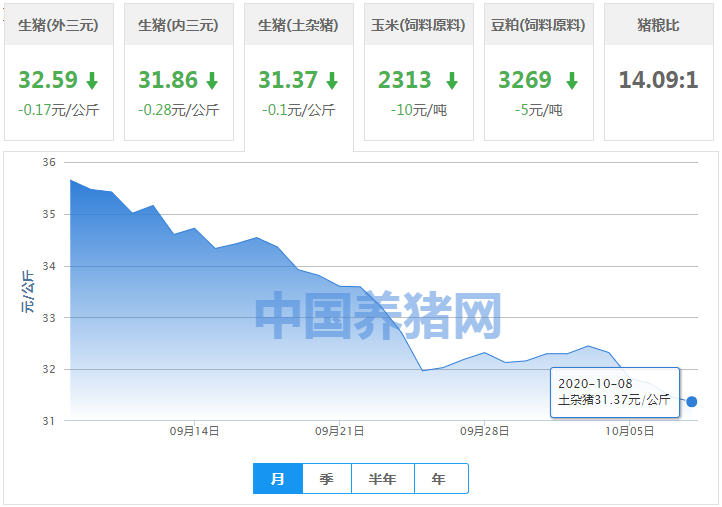
Task: Click the 2020-10-08 tooltip box
Action: click(x=614, y=391)
